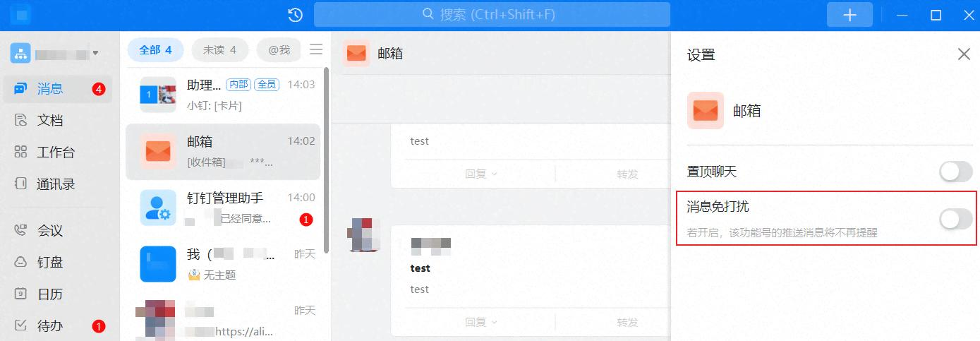Enable the 消息免打扰 switch
Image resolution: width=980 pixels, height=341 pixels.
coord(956,220)
